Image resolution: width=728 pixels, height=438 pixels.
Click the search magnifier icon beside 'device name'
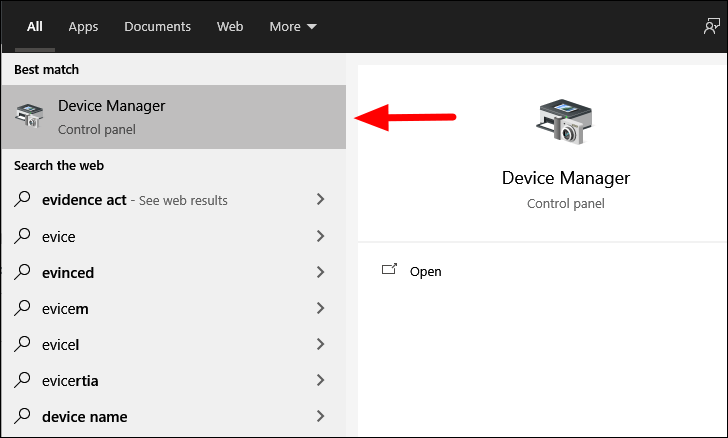pos(22,416)
